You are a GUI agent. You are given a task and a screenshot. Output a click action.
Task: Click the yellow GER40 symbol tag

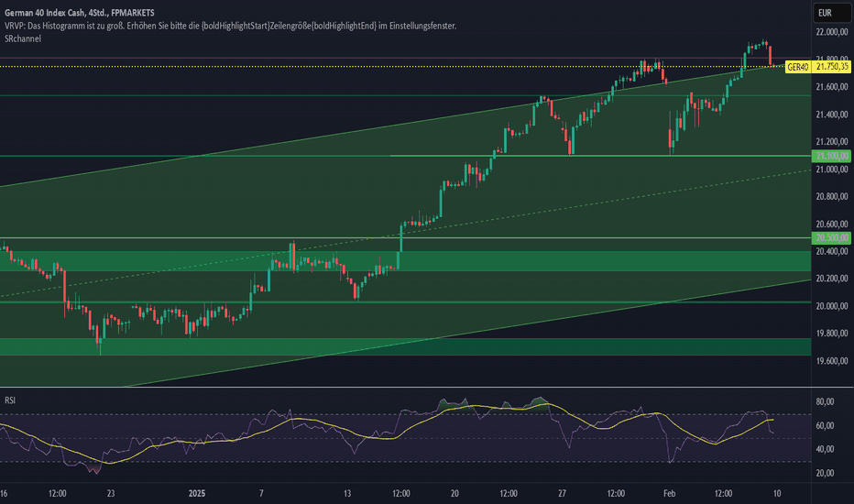pyautogui.click(x=798, y=67)
